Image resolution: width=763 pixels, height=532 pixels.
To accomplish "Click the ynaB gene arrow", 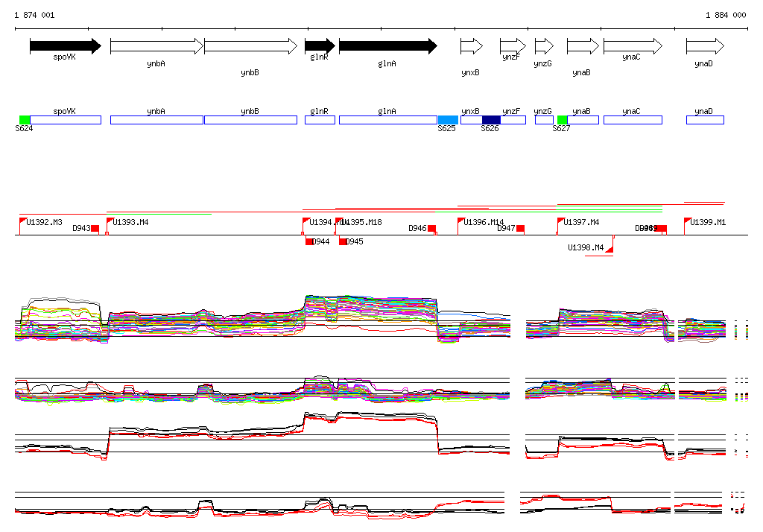I will click(583, 46).
